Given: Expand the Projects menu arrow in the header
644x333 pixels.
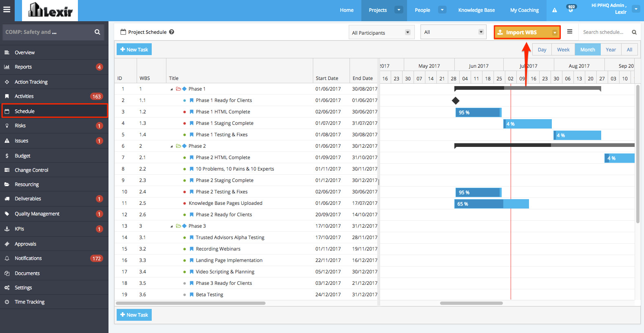Looking at the screenshot, I should [399, 10].
